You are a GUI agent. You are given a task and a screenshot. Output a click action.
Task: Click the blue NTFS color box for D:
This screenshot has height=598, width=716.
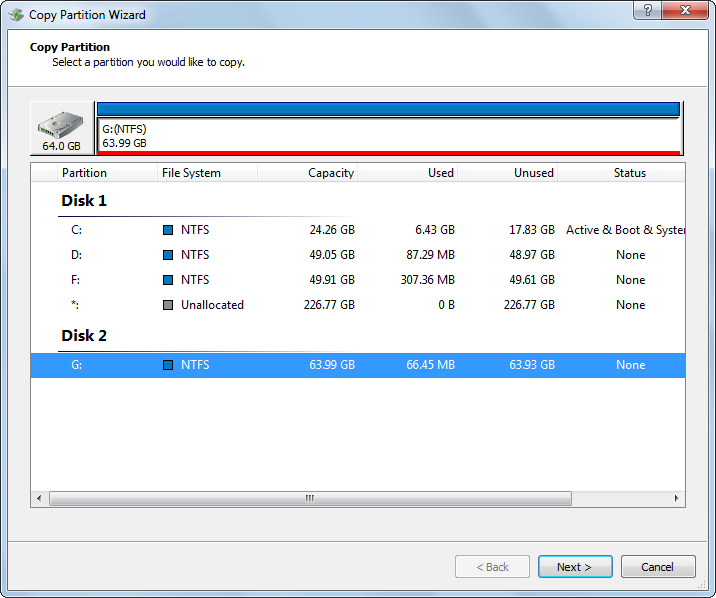[x=168, y=255]
